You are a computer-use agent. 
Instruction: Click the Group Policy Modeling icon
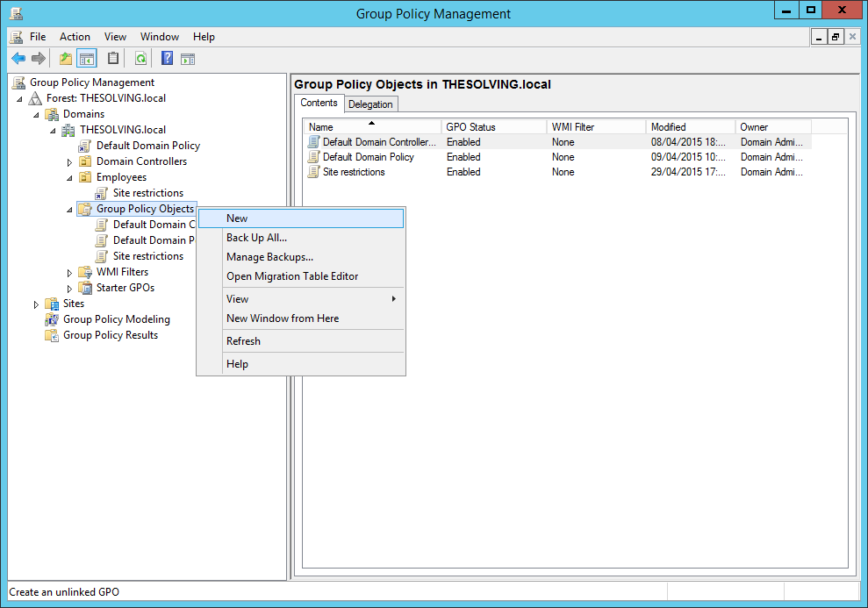[52, 319]
